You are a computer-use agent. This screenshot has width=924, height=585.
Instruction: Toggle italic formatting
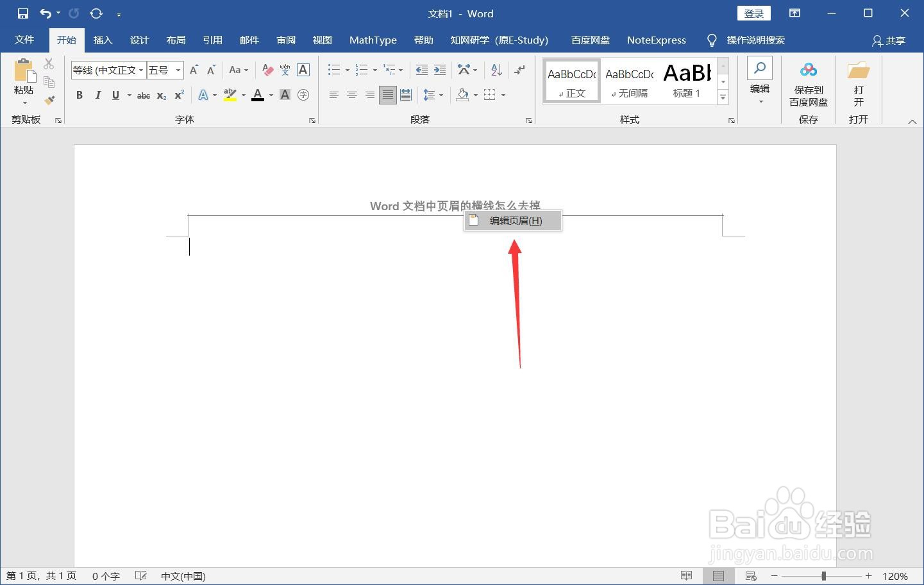[x=97, y=95]
